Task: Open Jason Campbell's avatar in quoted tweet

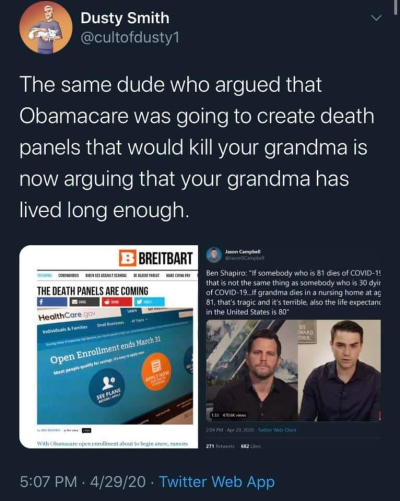Action: point(214,255)
